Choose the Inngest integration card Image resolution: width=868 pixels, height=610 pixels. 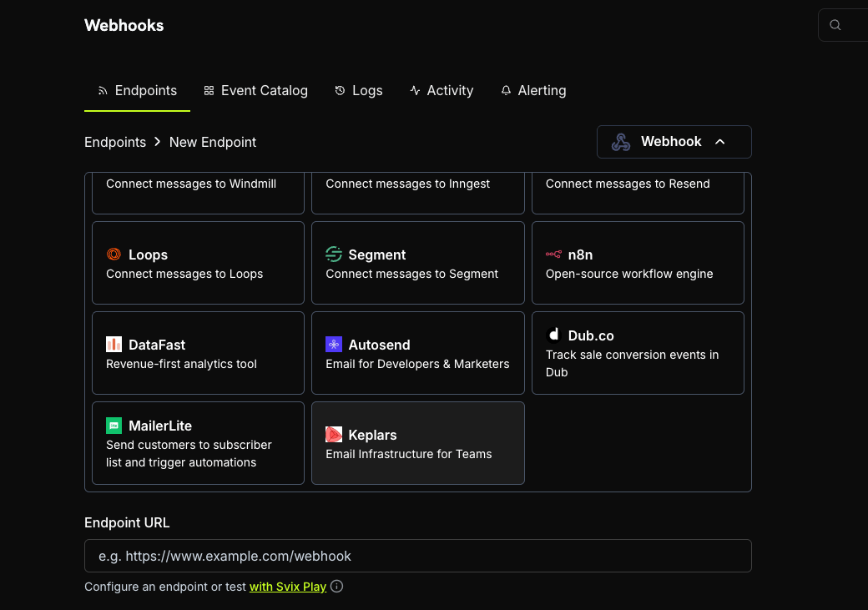coord(418,194)
